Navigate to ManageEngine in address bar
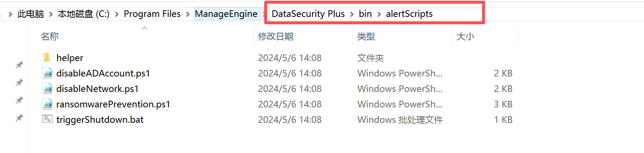 point(226,14)
